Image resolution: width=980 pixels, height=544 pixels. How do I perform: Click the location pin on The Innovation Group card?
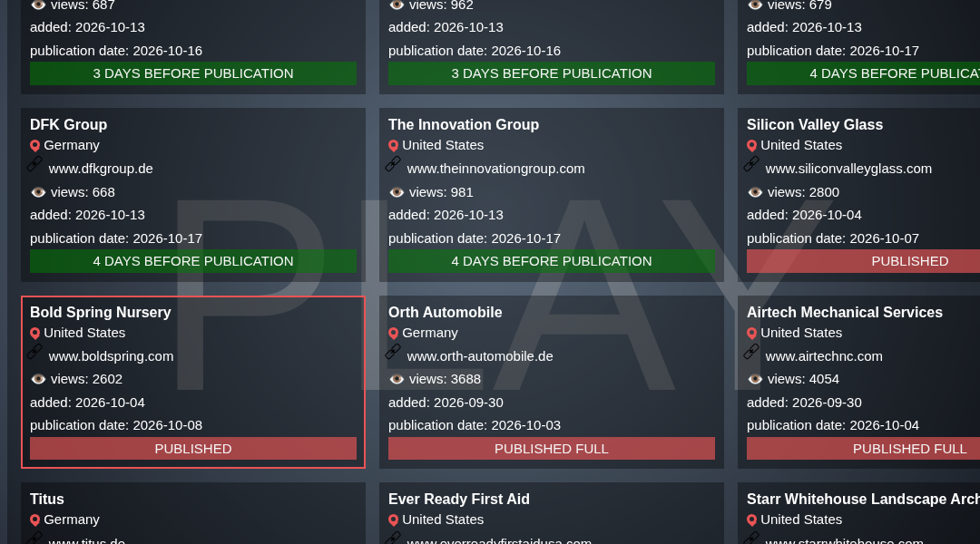393,146
